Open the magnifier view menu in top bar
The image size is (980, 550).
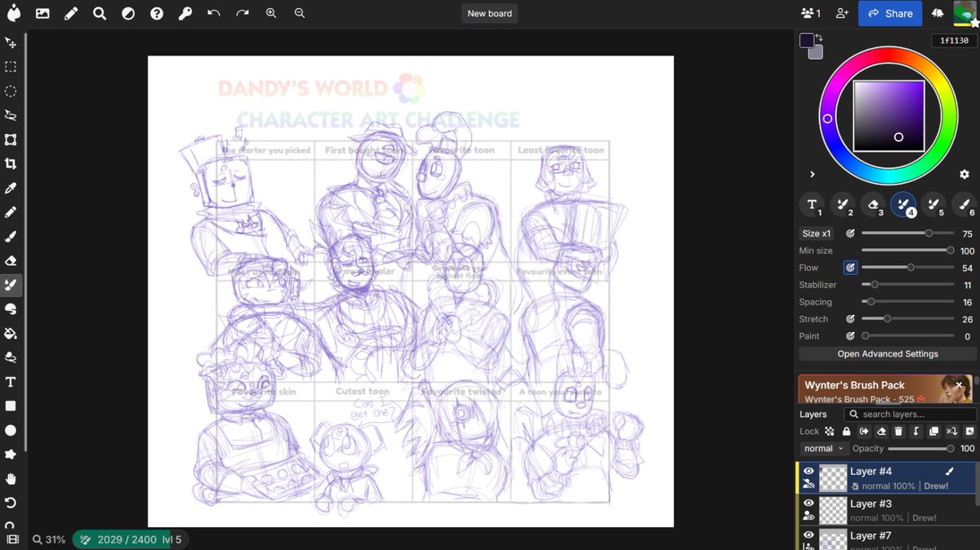point(100,14)
